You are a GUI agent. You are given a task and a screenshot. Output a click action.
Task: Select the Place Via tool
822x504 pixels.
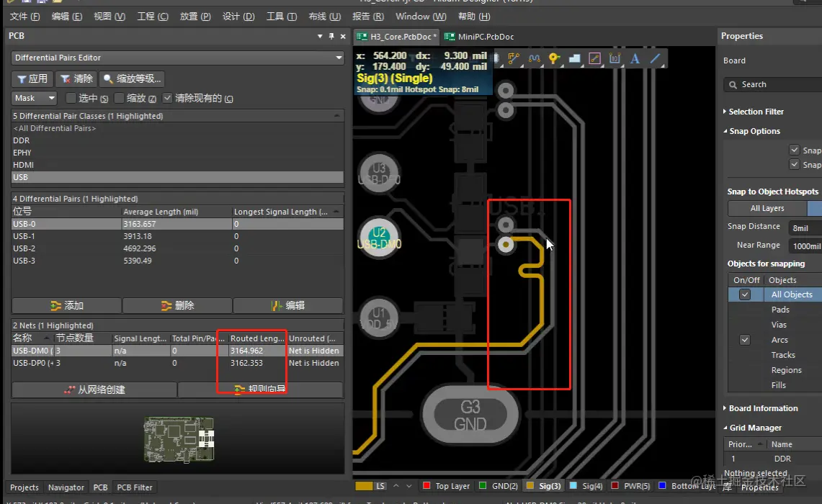click(x=554, y=58)
